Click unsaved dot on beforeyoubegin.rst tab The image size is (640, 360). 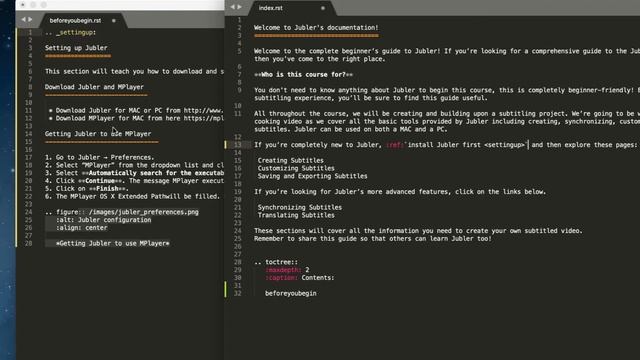point(114,20)
